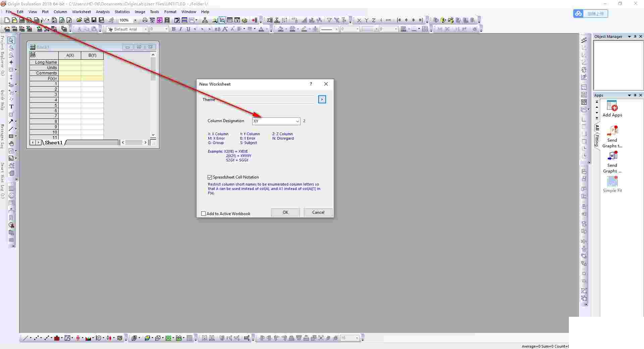The image size is (644, 349).
Task: Select the Pointer tool in Tools toolbar
Action: click(11, 40)
